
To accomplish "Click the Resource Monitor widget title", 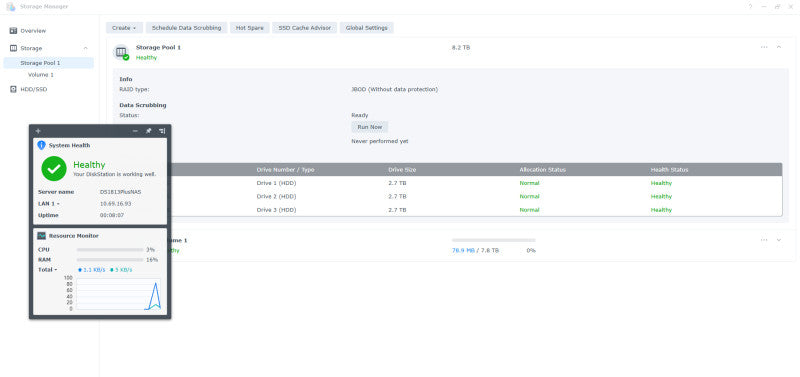I will 73,236.
